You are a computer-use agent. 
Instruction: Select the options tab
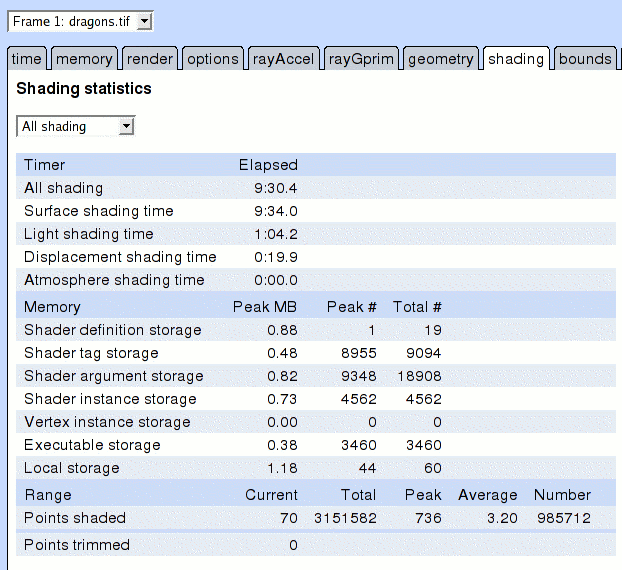[213, 59]
